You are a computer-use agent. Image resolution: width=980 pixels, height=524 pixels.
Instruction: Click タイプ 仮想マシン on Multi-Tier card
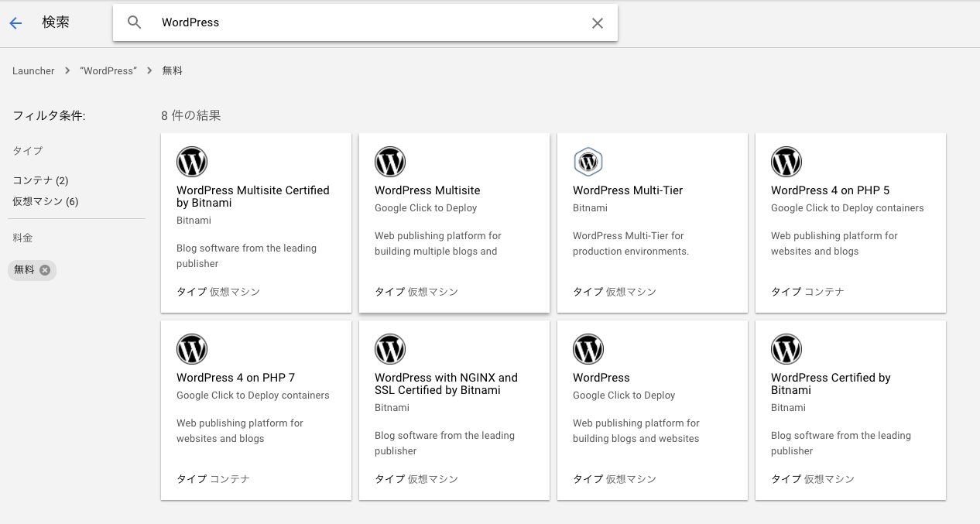(615, 292)
